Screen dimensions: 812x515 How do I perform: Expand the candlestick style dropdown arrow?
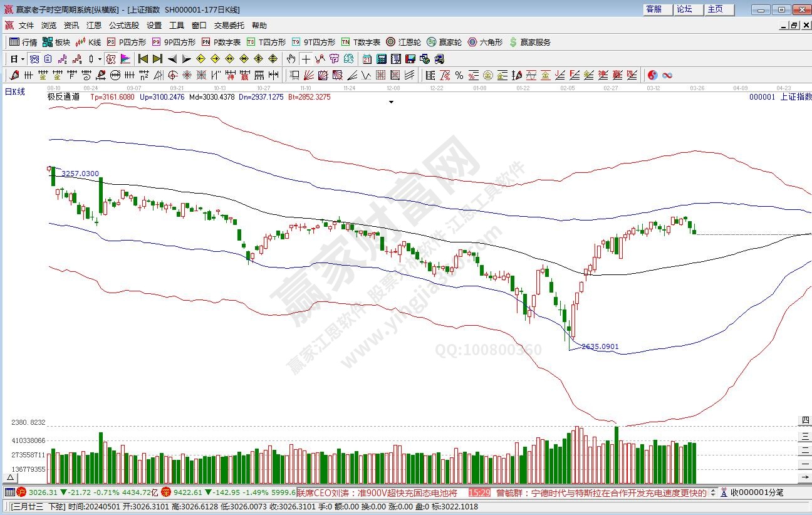(x=100, y=59)
